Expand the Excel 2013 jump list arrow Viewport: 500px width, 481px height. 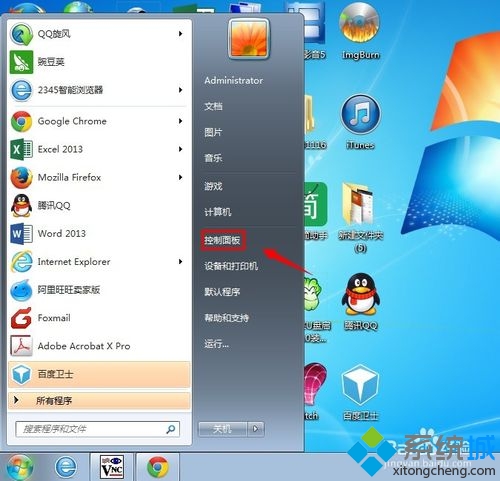180,149
